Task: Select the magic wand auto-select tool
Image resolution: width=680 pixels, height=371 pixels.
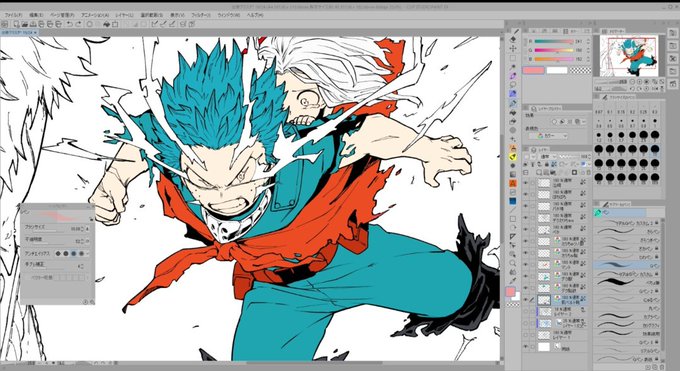Action: 513,67
